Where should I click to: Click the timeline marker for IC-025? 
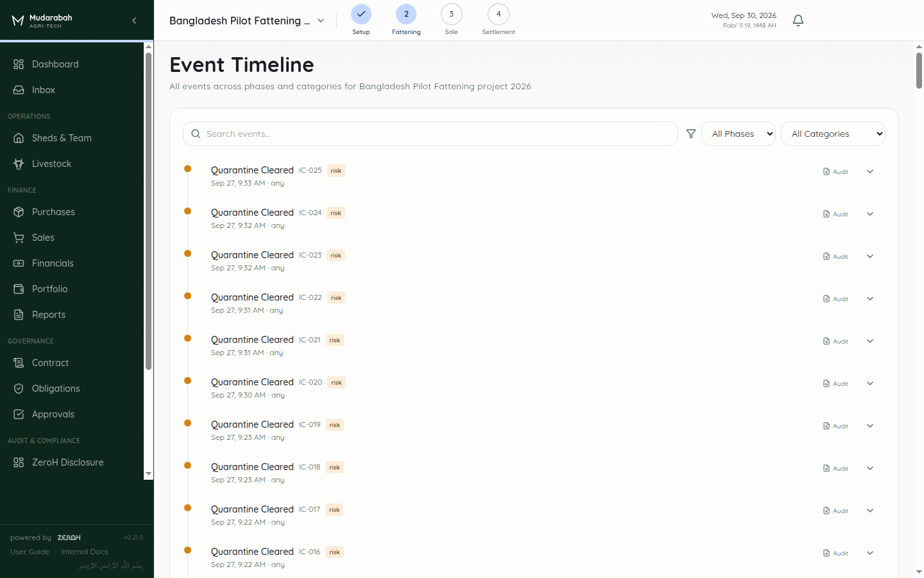click(188, 169)
